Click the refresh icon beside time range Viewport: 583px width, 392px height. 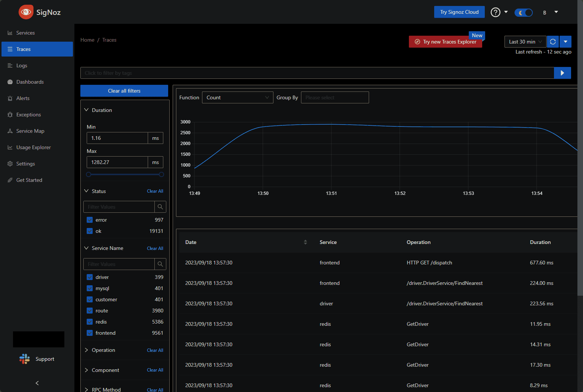(x=553, y=42)
